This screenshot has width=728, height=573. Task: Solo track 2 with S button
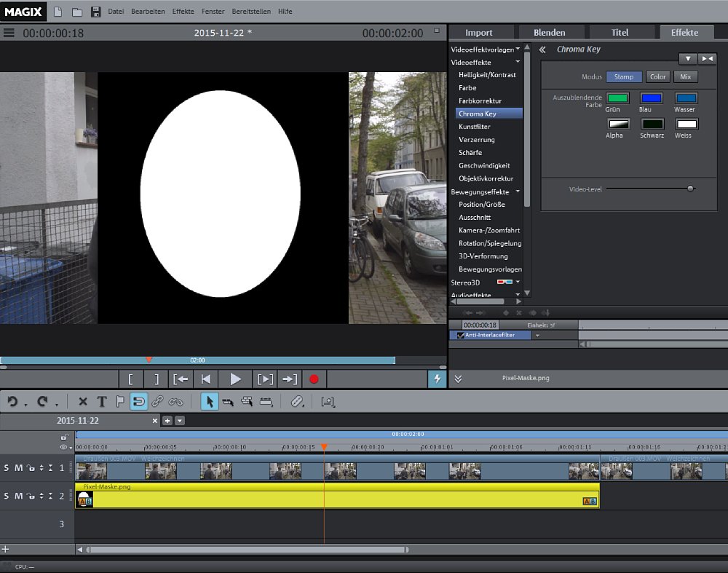[7, 496]
